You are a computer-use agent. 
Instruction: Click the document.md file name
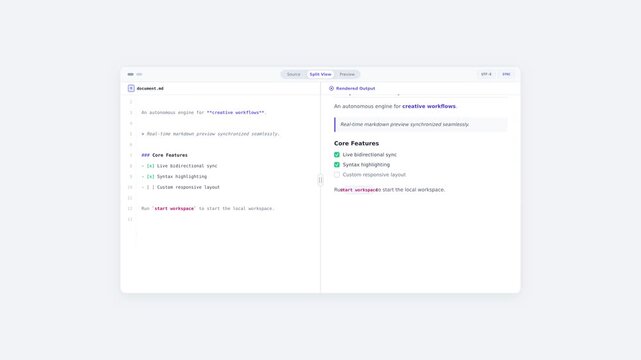pos(150,88)
